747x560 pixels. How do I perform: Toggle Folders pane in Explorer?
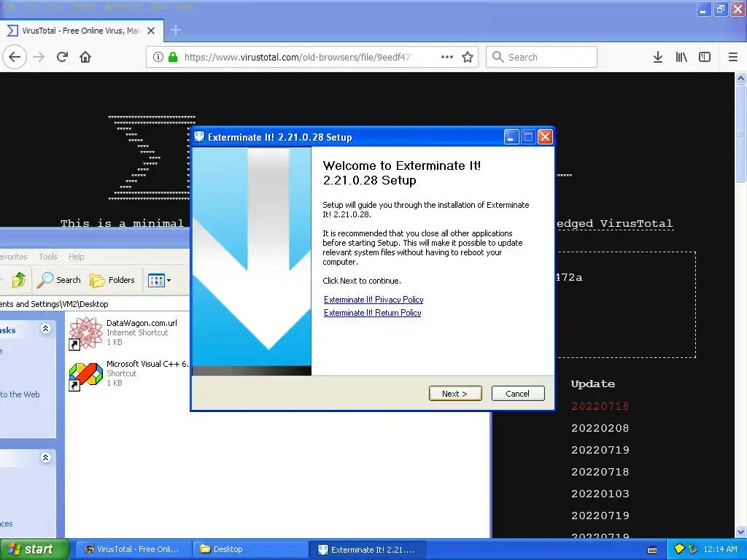(x=112, y=280)
